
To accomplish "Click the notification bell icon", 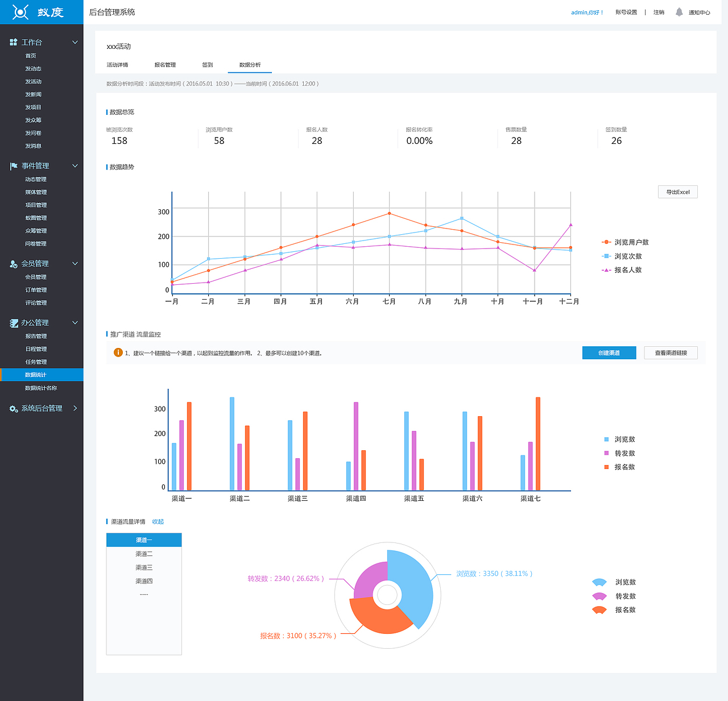I will pos(679,12).
